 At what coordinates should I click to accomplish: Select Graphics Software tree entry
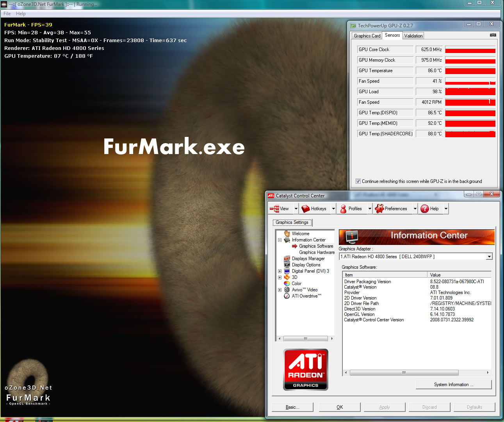[x=316, y=246]
